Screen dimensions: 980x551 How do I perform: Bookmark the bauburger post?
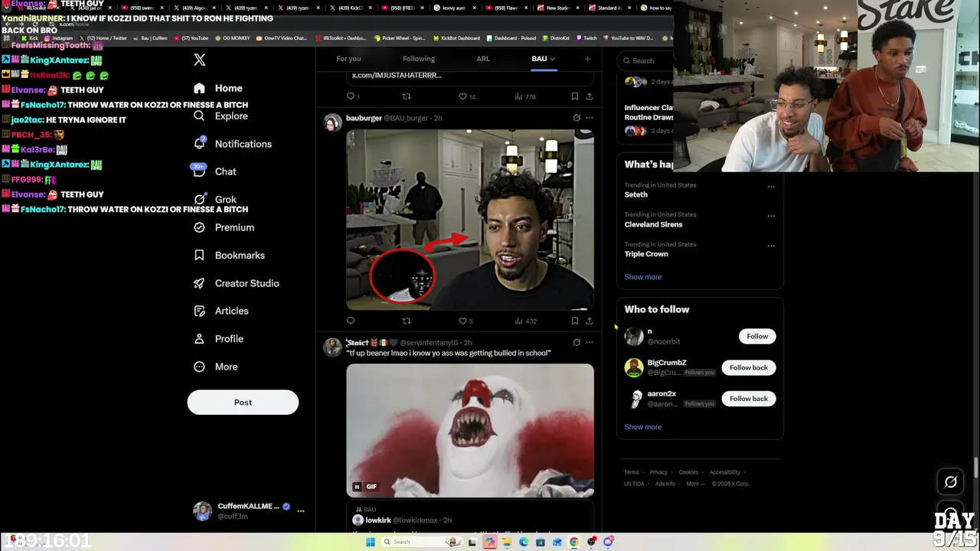click(x=574, y=321)
